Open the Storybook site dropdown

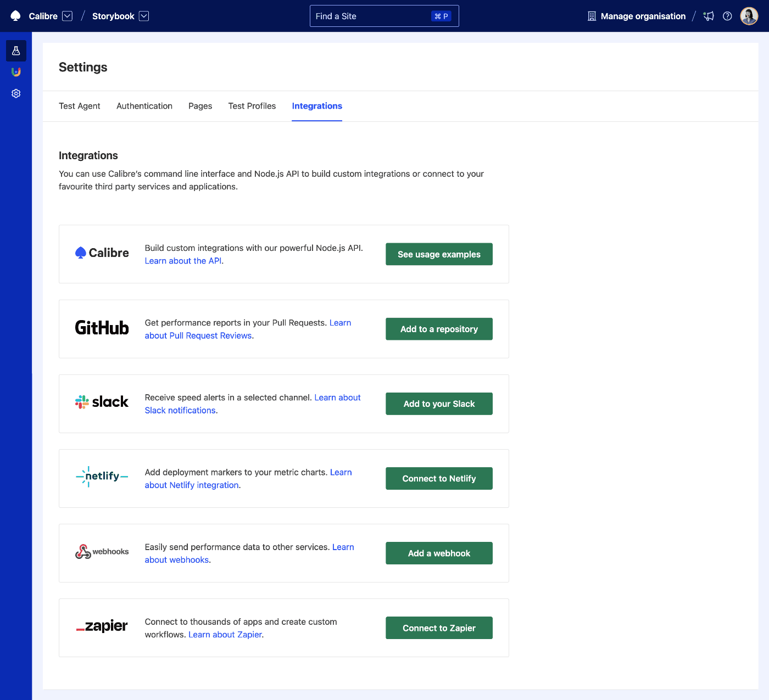tap(144, 16)
